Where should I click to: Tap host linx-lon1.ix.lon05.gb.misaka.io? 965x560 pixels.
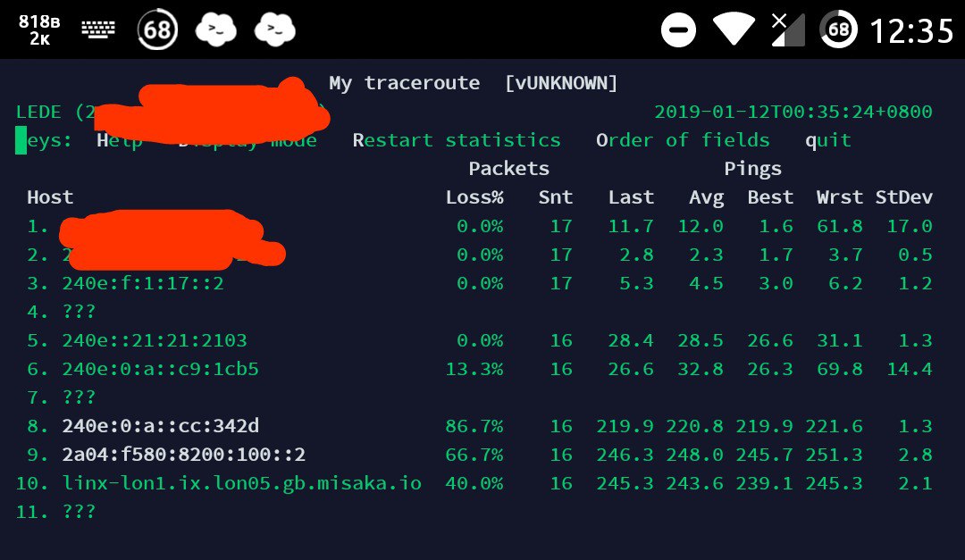click(241, 483)
